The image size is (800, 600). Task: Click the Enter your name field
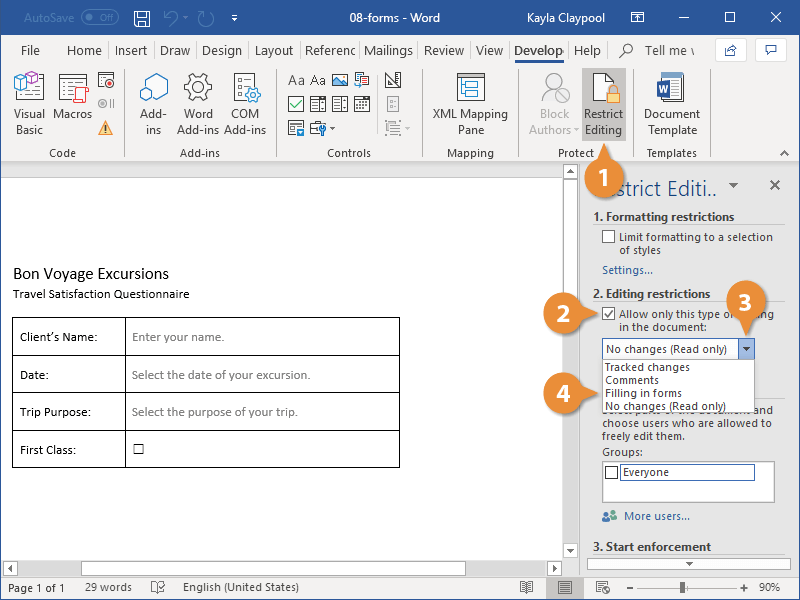coord(178,337)
